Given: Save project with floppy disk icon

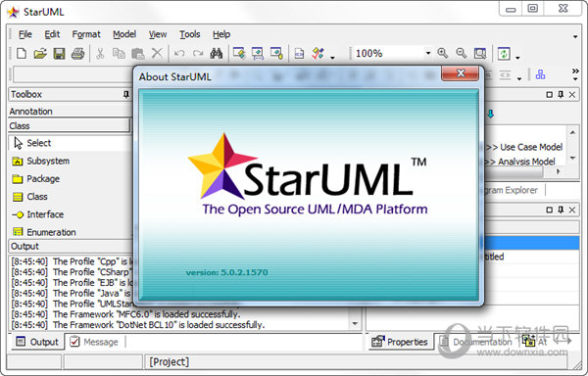Looking at the screenshot, I should coord(59,54).
